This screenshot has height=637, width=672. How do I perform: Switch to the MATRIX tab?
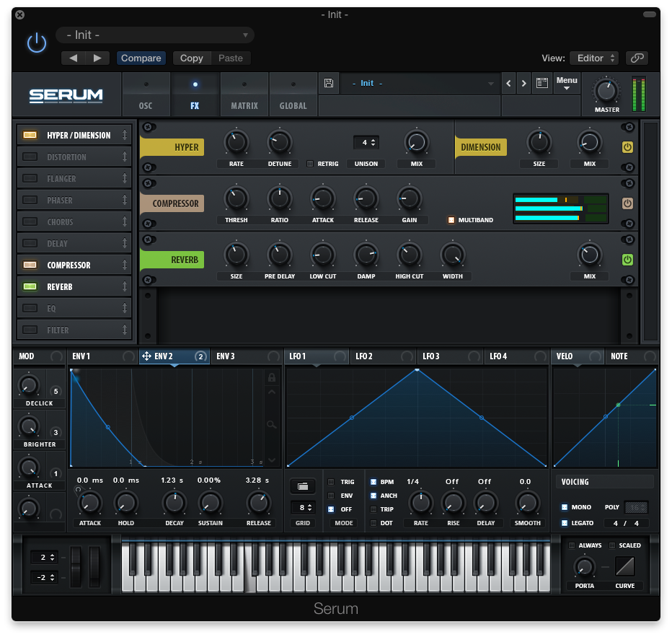[x=244, y=95]
